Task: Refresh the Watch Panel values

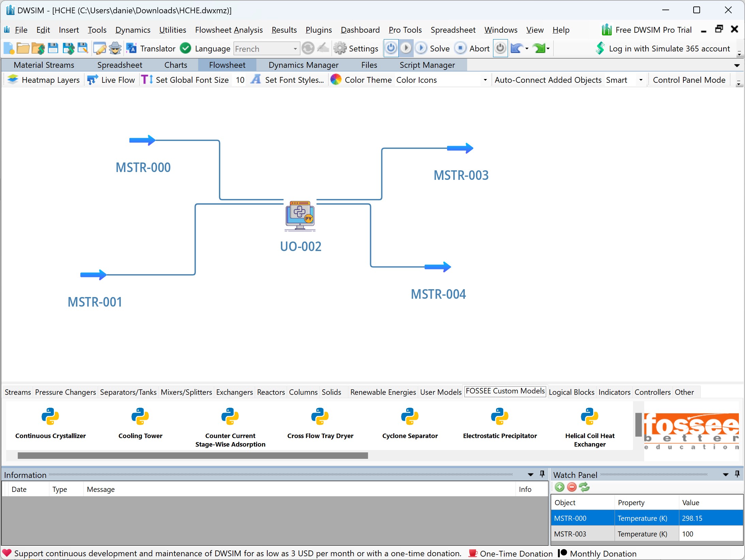Action: pyautogui.click(x=585, y=487)
